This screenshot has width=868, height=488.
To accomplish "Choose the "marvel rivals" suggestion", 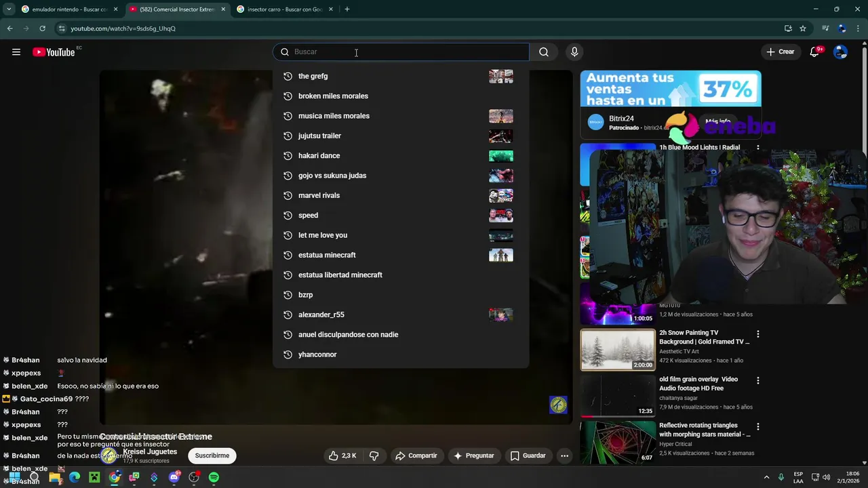I will (x=401, y=195).
